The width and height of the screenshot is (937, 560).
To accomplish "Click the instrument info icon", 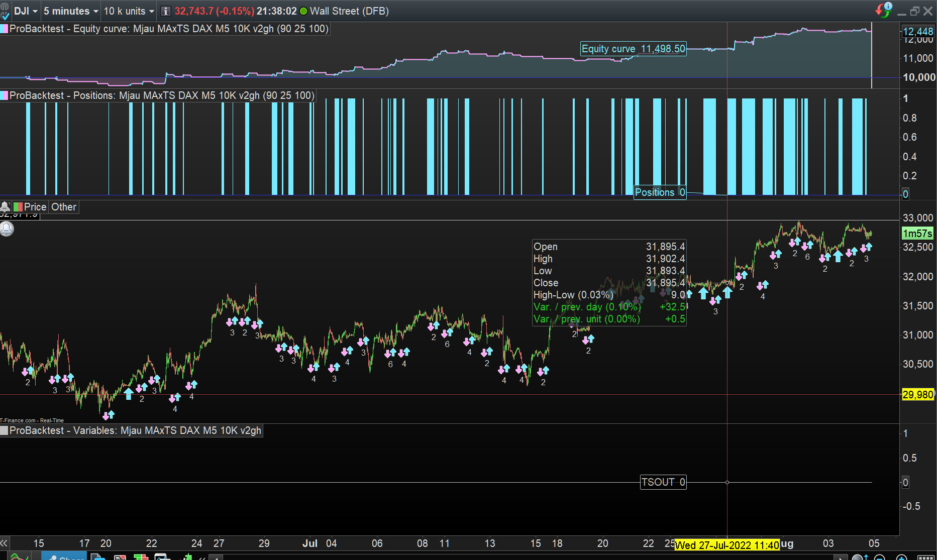I will (x=165, y=11).
